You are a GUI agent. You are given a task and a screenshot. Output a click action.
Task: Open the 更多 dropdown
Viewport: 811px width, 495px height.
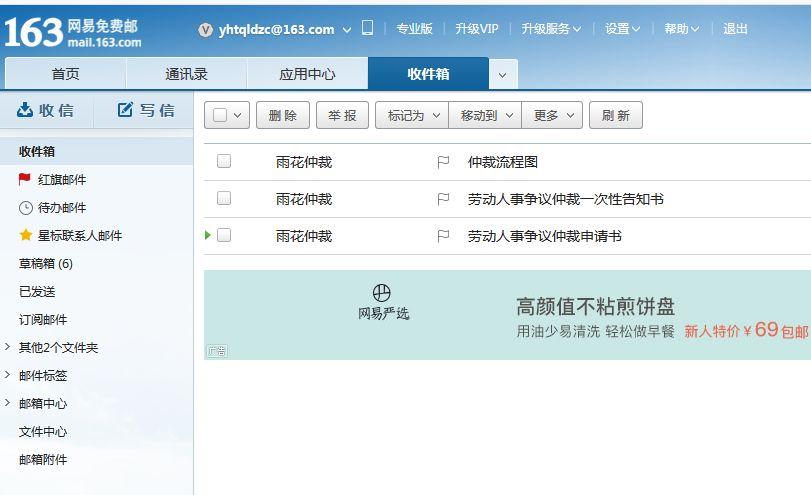point(552,115)
